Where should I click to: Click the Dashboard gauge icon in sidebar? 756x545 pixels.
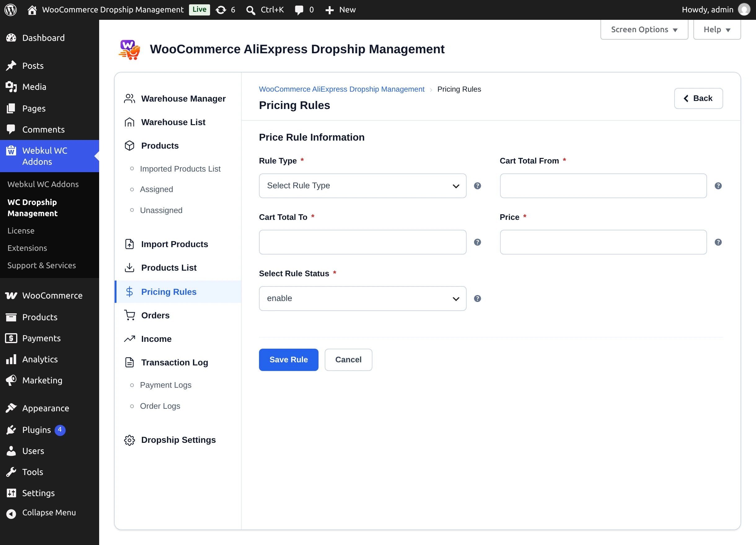(x=11, y=38)
